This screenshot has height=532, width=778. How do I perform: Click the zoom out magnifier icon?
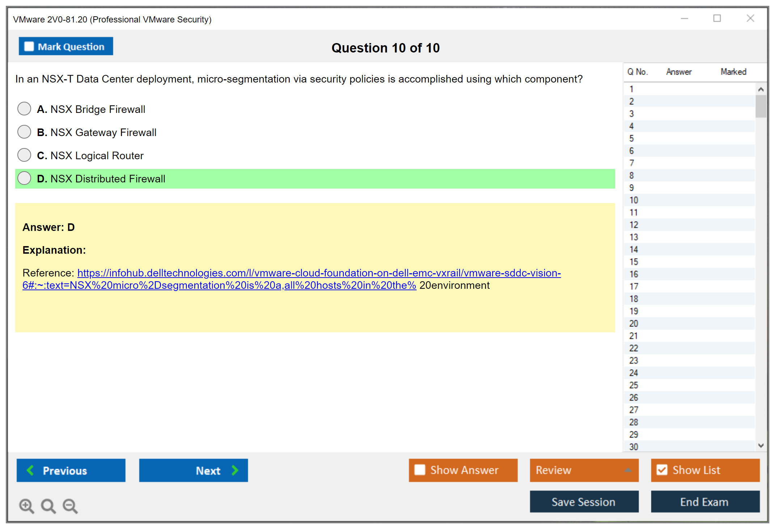70,506
